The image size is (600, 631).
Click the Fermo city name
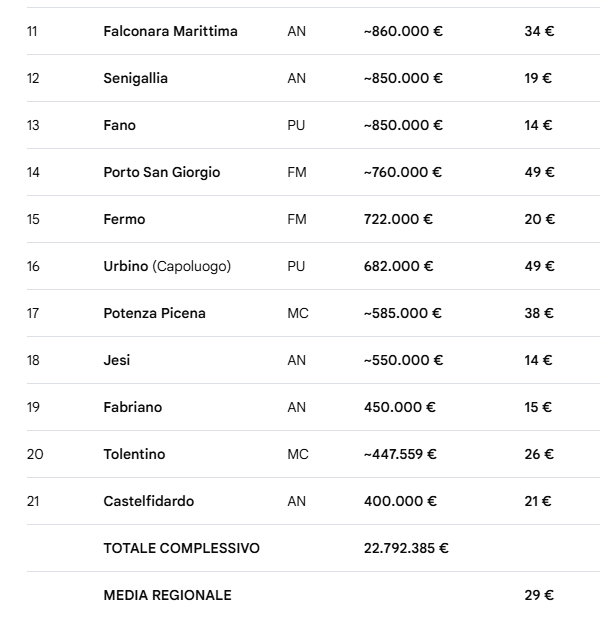click(x=124, y=219)
